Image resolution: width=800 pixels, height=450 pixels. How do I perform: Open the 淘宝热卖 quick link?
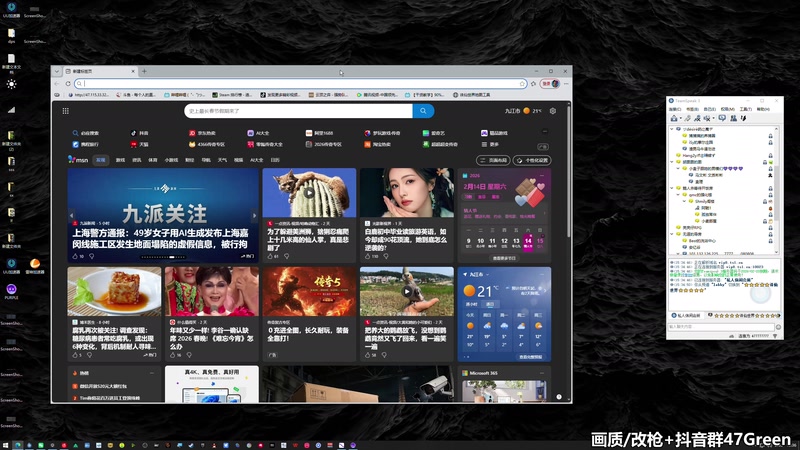pyautogui.click(x=378, y=144)
